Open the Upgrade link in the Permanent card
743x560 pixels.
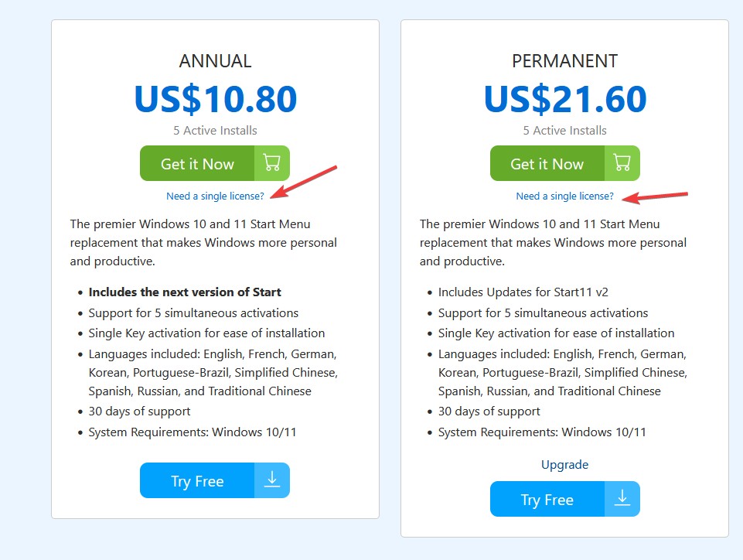[x=564, y=464]
